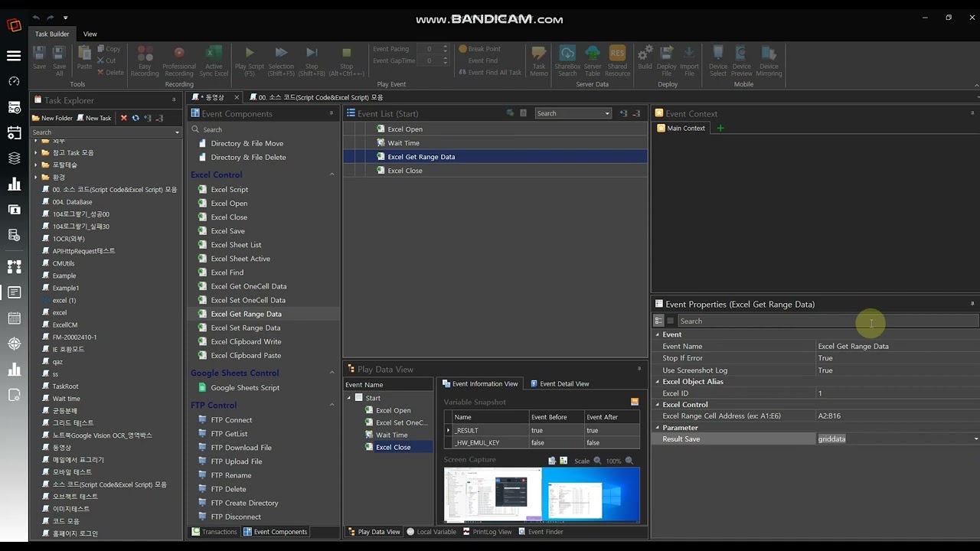Select the Task Builder ribbon tab
This screenshot has height=551, width=980.
(52, 34)
